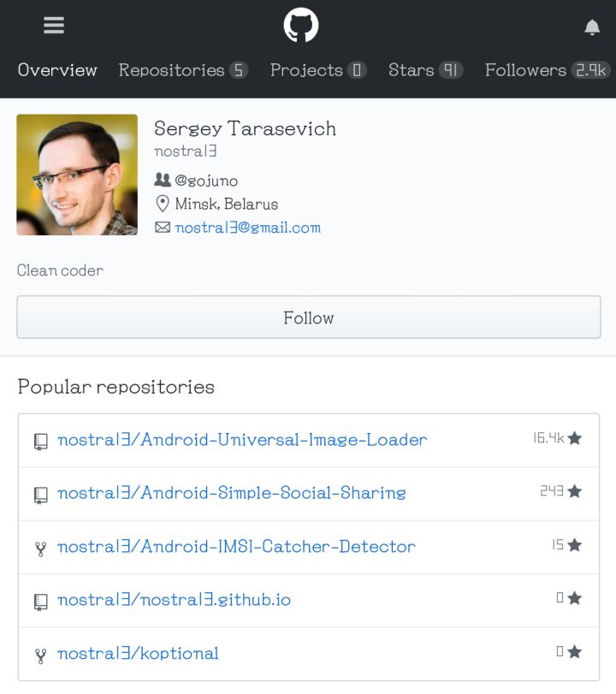616x694 pixels.
Task: Go to GitHub home via Octocat logo
Action: click(x=301, y=26)
